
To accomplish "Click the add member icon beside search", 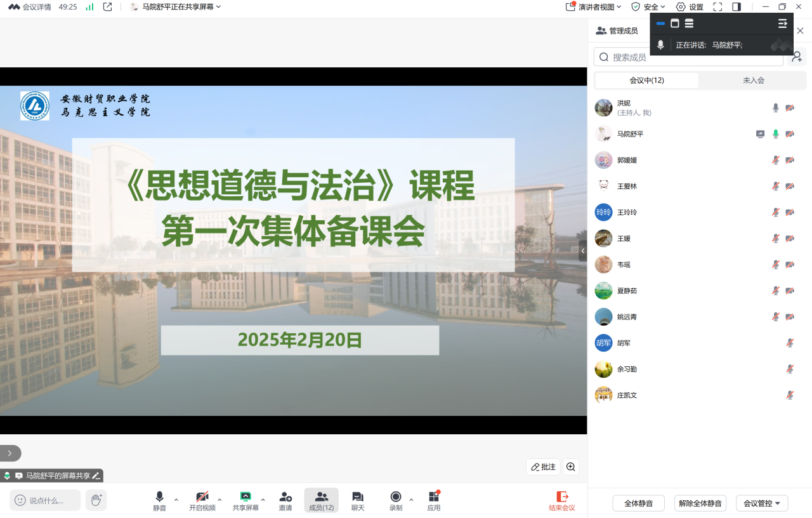I will (797, 57).
